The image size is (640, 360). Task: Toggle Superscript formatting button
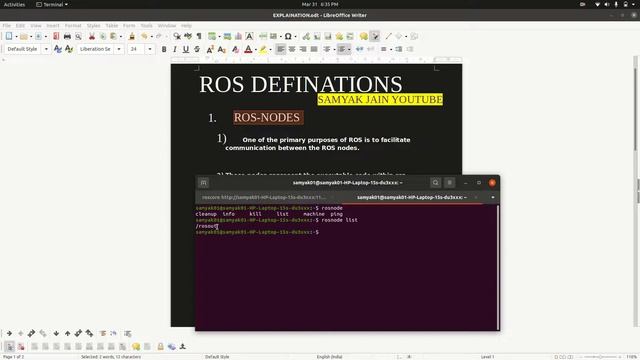[210, 49]
